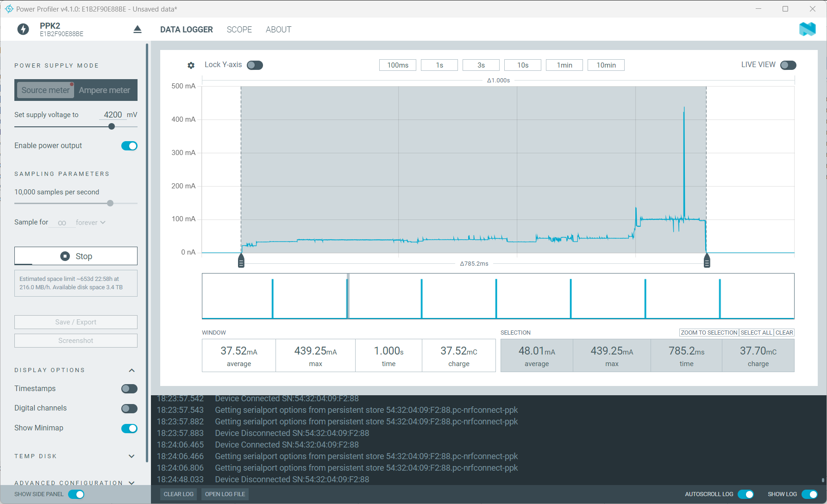Click the ZOOM TO SELECTION button
This screenshot has height=504, width=827.
(709, 333)
